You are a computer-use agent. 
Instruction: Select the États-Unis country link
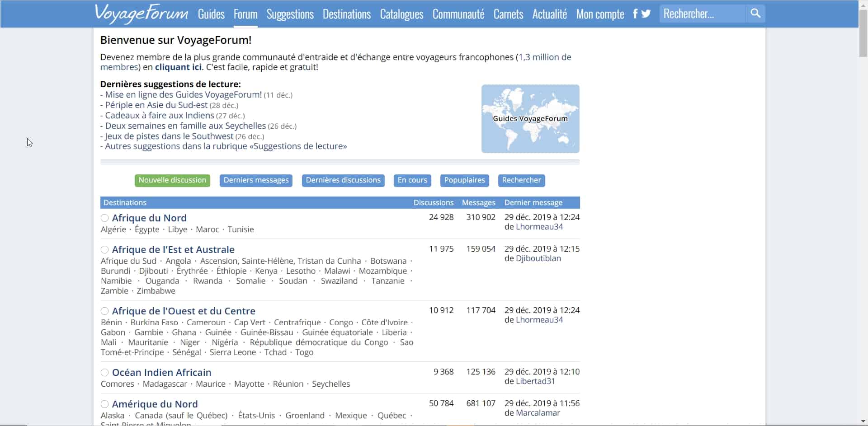pos(256,416)
